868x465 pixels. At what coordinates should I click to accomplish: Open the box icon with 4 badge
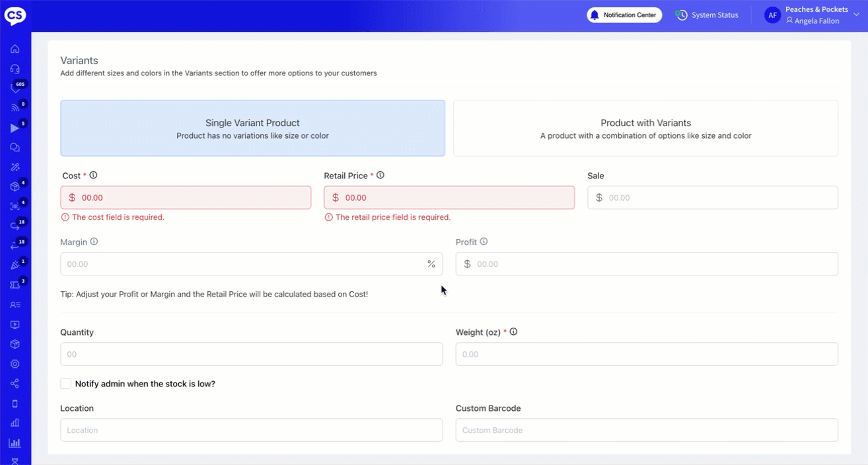click(x=16, y=186)
